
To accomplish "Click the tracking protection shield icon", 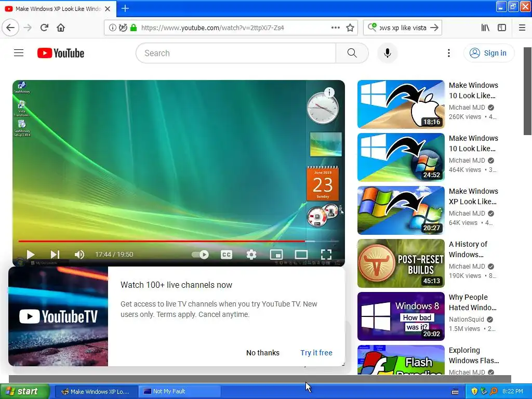I will [x=123, y=28].
